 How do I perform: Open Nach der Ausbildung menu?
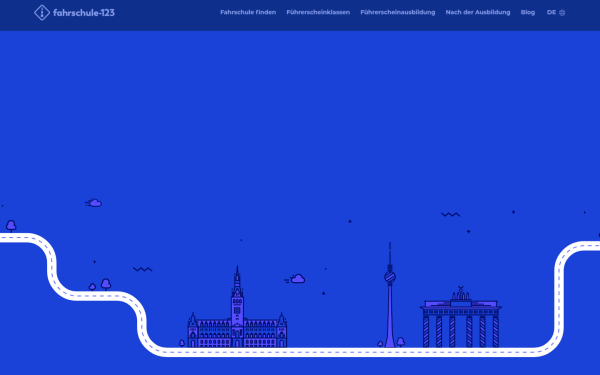tap(478, 12)
